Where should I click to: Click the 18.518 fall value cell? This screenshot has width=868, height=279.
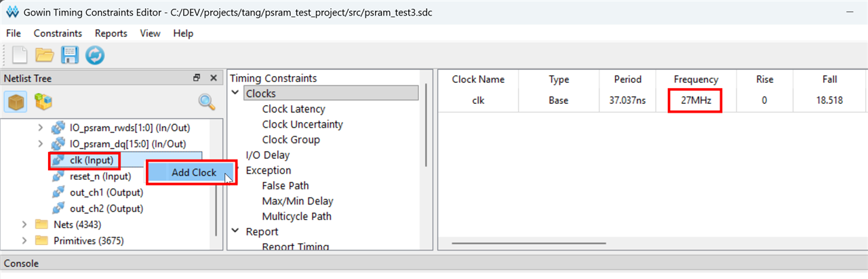(829, 100)
